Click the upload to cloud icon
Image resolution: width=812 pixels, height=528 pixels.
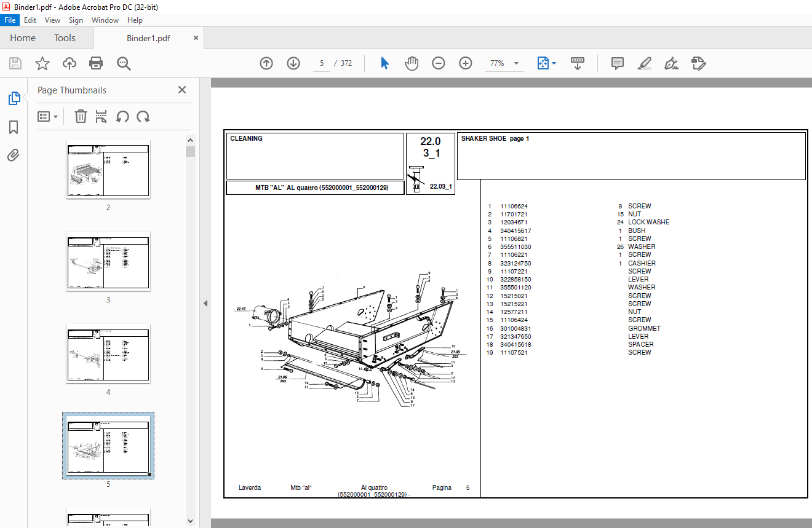pos(70,63)
